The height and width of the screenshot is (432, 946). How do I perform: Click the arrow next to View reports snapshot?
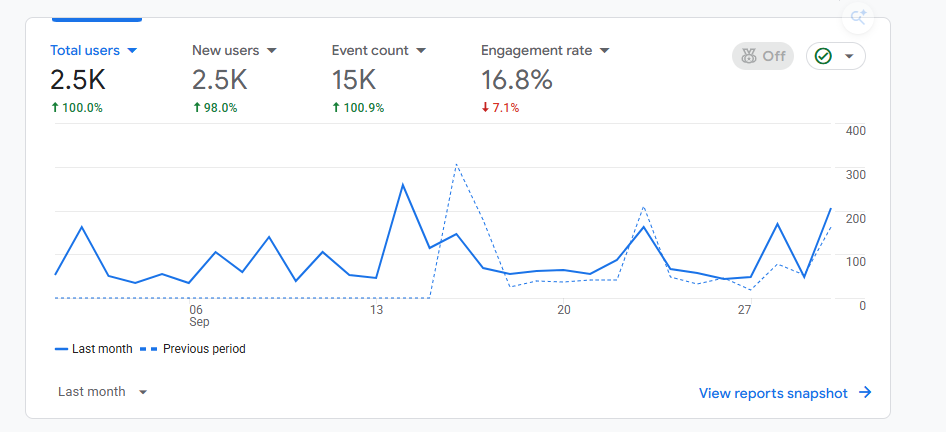(x=865, y=393)
